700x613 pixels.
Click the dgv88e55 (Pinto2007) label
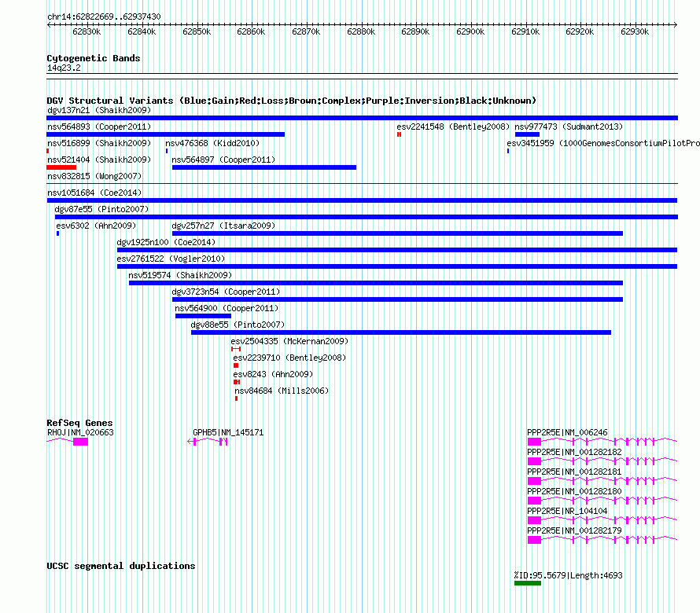(238, 325)
